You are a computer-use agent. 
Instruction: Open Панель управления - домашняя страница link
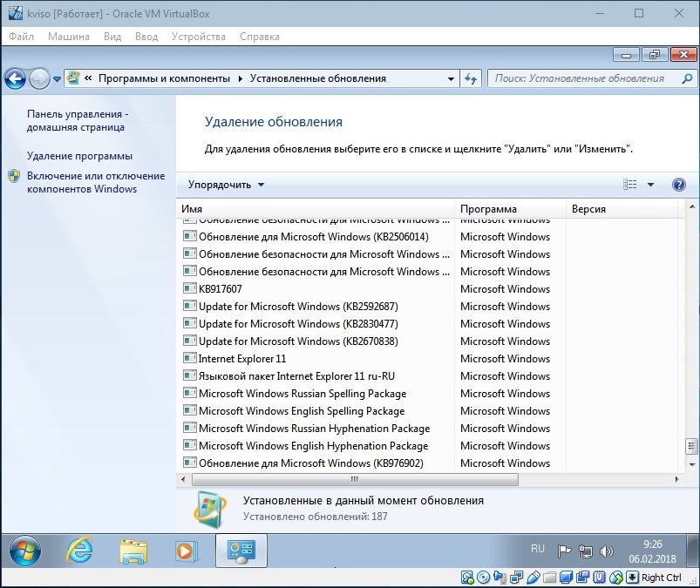pos(78,120)
